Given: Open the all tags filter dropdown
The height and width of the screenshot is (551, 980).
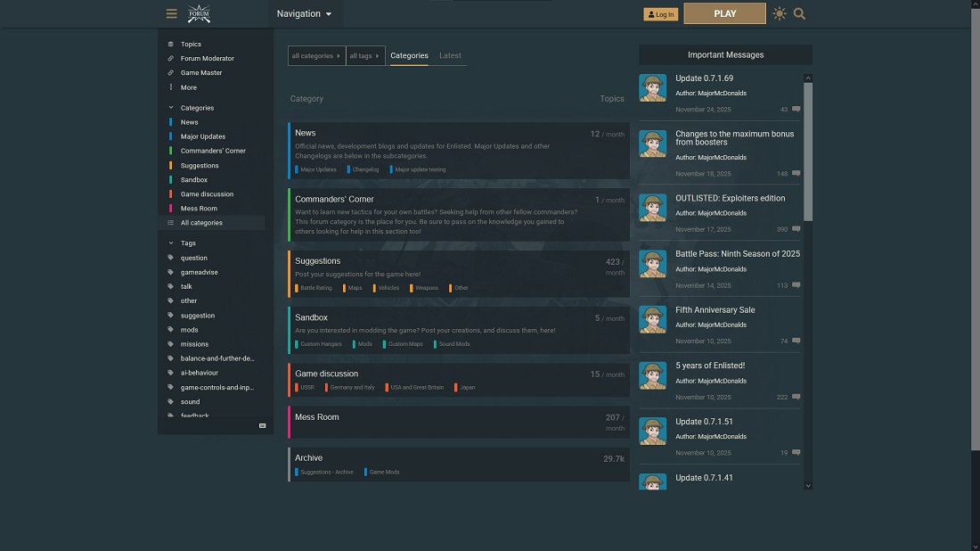Looking at the screenshot, I should point(364,56).
